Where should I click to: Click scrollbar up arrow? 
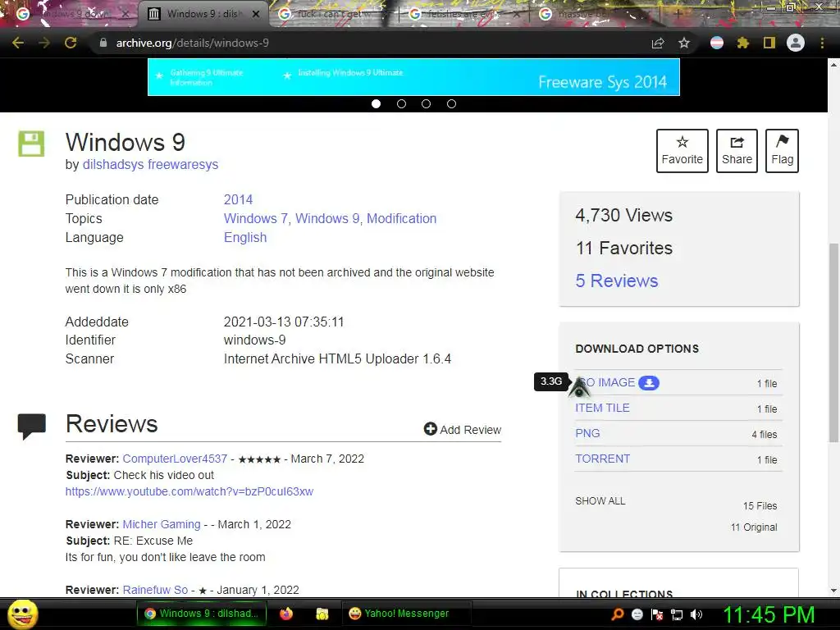833,64
